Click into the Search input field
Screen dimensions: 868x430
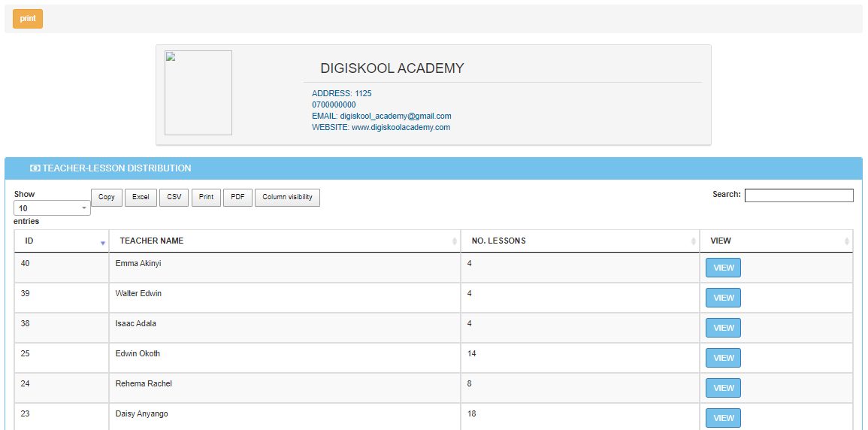click(798, 195)
